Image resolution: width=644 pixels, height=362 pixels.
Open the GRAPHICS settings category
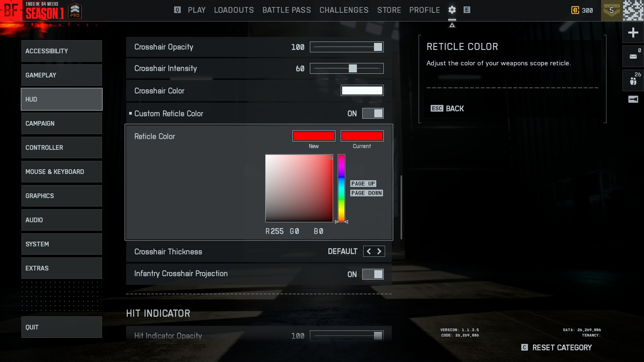tap(62, 196)
